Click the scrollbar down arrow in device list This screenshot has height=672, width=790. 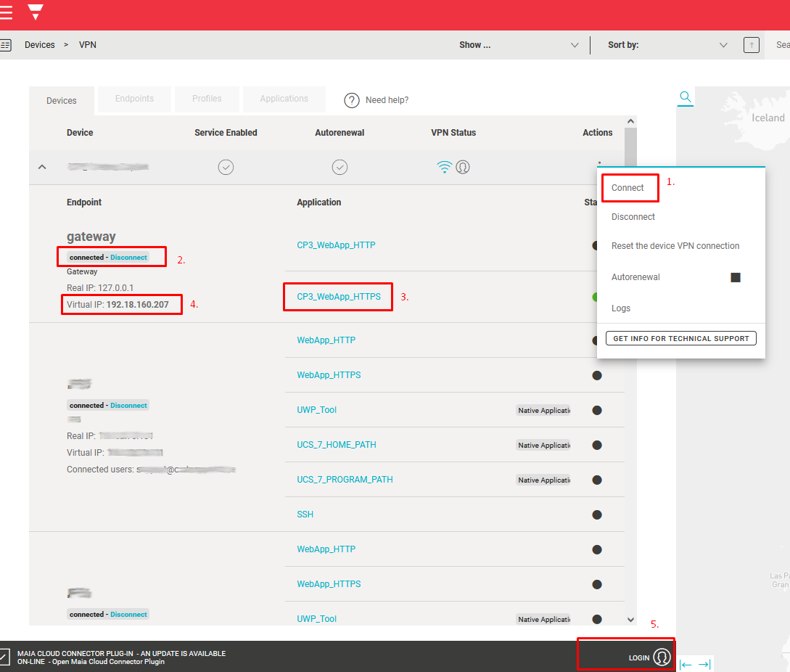(630, 620)
